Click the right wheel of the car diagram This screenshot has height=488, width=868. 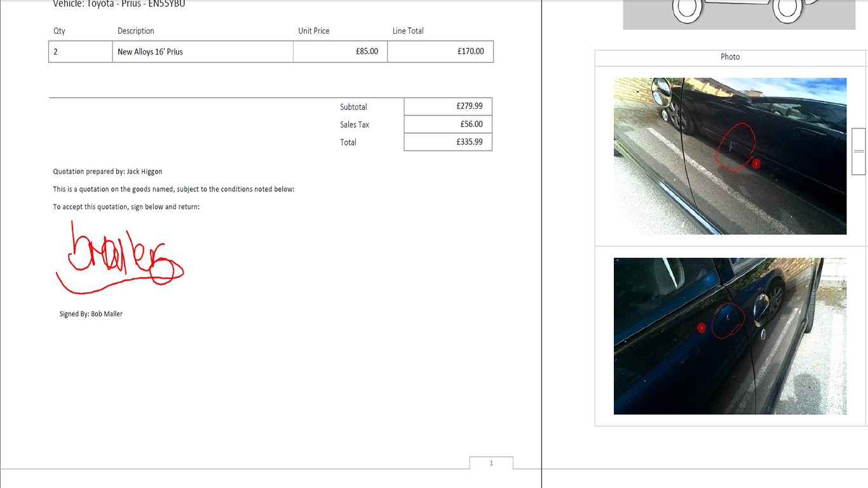coord(787,9)
